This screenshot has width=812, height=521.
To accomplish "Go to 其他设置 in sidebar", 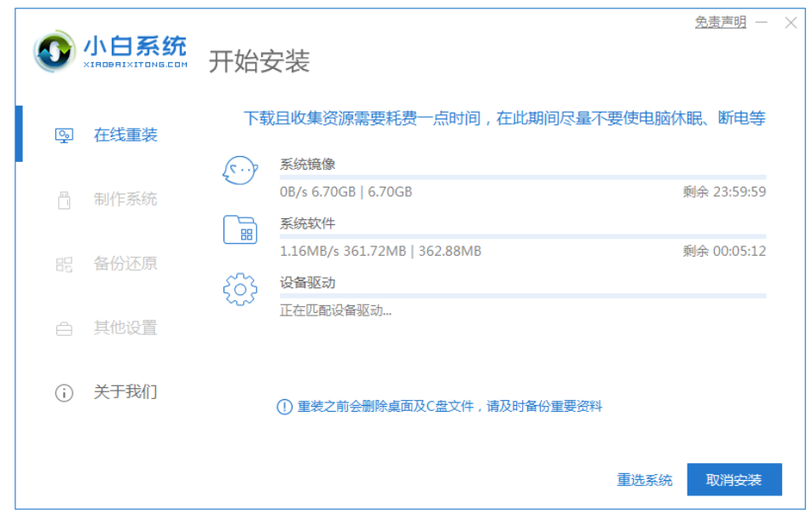I will click(x=125, y=328).
